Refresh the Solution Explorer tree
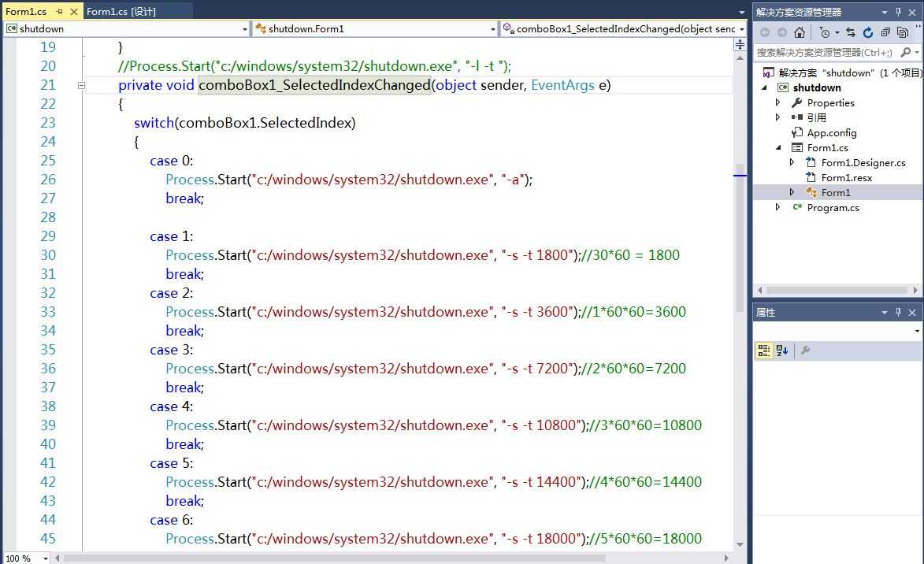Screen dimensions: 924x564 pos(868,32)
